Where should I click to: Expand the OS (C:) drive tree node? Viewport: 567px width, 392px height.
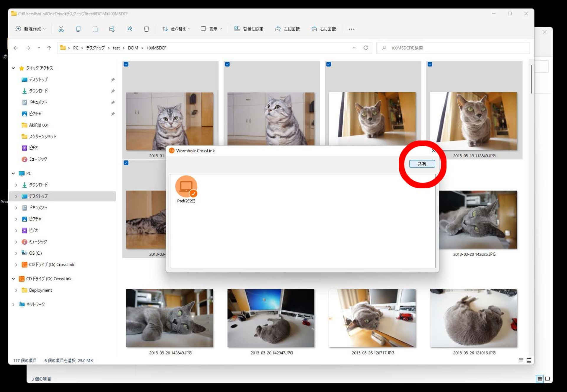(x=16, y=253)
